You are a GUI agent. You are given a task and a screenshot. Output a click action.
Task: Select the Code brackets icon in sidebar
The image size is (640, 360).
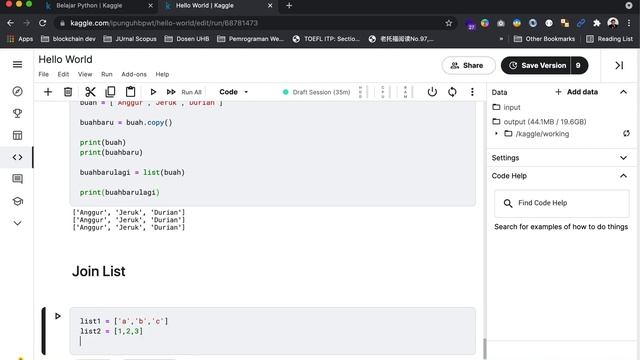click(17, 157)
